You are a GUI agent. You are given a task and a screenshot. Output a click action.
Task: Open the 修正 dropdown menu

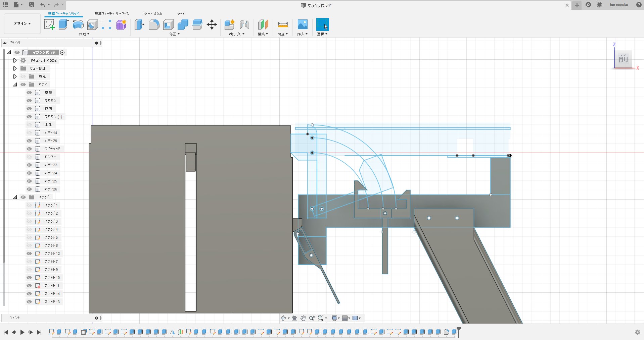click(174, 34)
